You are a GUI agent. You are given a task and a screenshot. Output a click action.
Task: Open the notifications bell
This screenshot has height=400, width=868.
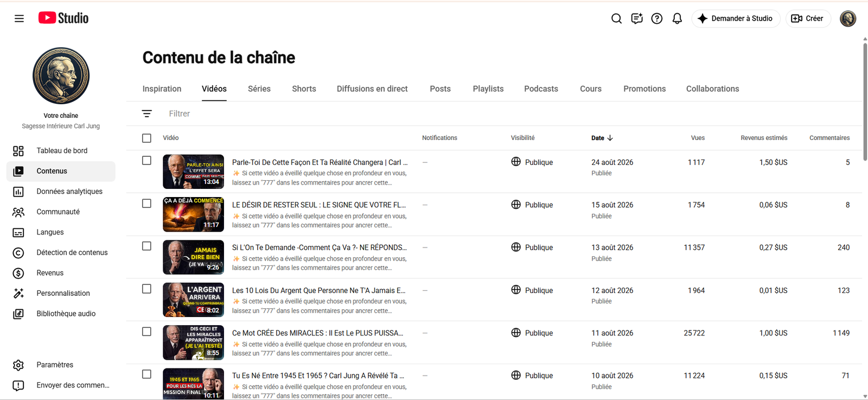(x=677, y=18)
